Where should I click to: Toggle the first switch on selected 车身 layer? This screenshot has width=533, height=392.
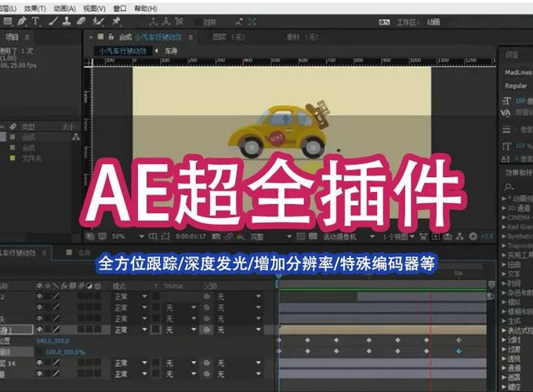click(x=40, y=329)
